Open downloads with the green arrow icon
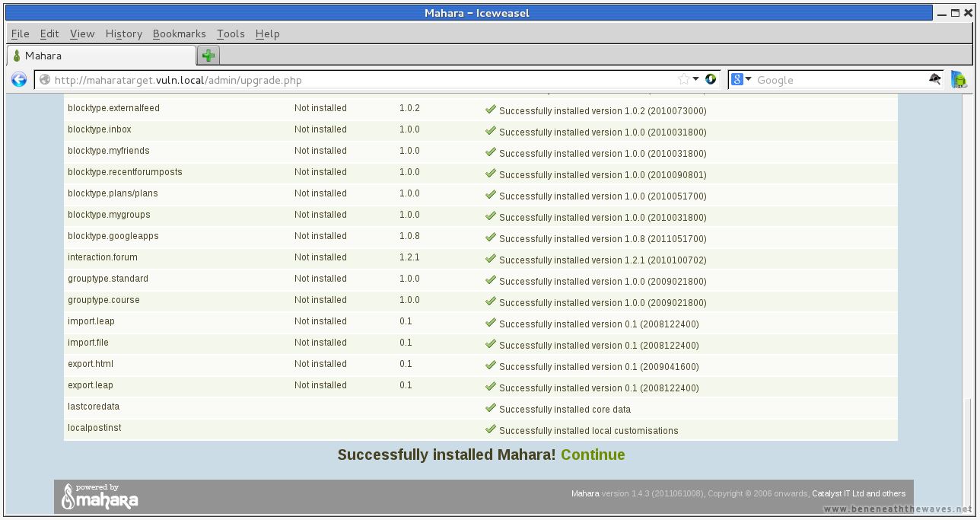980x520 pixels. (x=959, y=79)
